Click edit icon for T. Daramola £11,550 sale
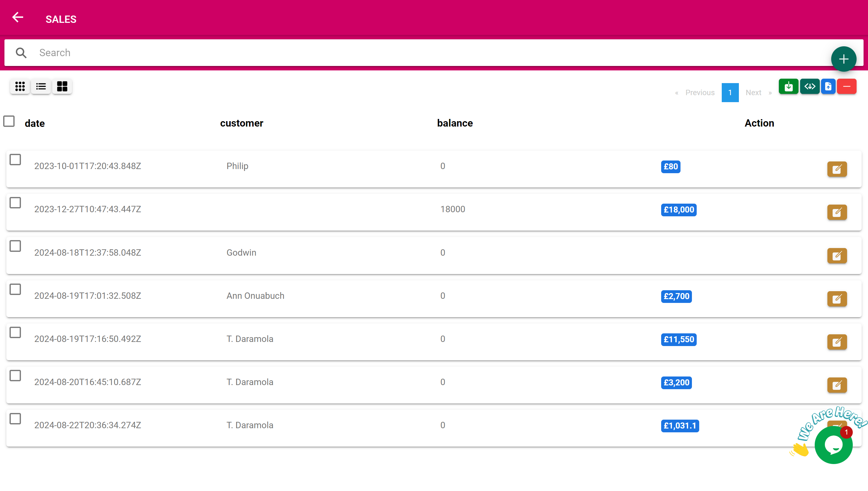Viewport: 868px width, 491px height. (838, 342)
